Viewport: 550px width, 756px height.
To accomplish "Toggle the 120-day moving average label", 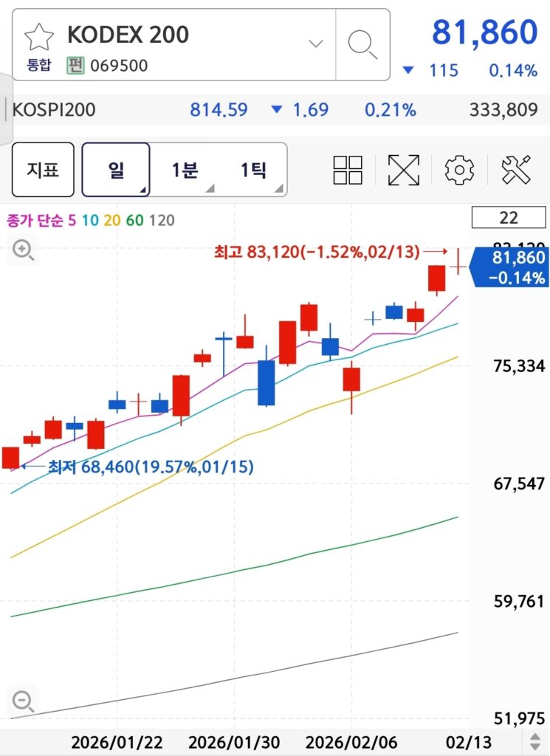I will (x=162, y=220).
